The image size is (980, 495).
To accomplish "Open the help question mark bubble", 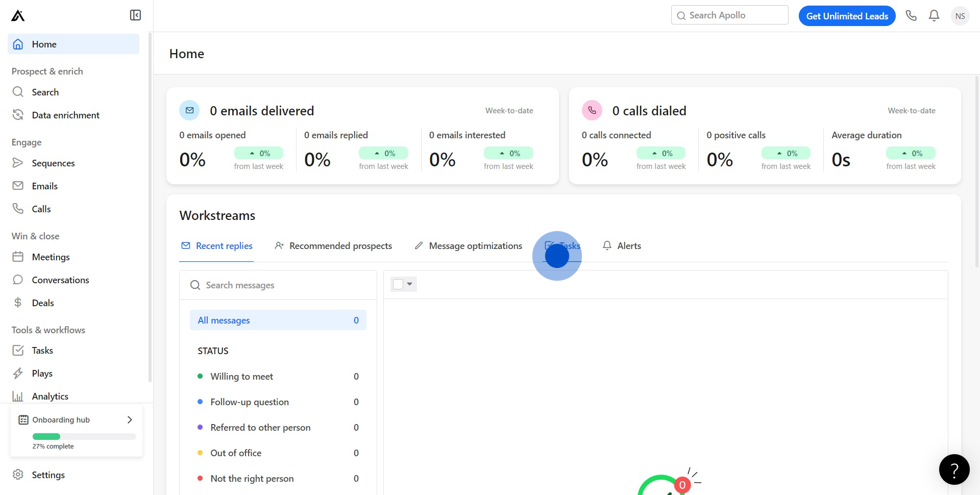I will click(954, 469).
